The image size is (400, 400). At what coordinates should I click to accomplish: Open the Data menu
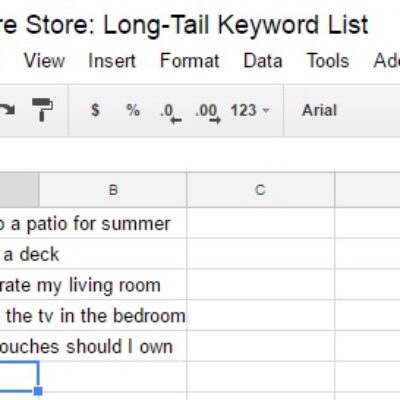263,61
